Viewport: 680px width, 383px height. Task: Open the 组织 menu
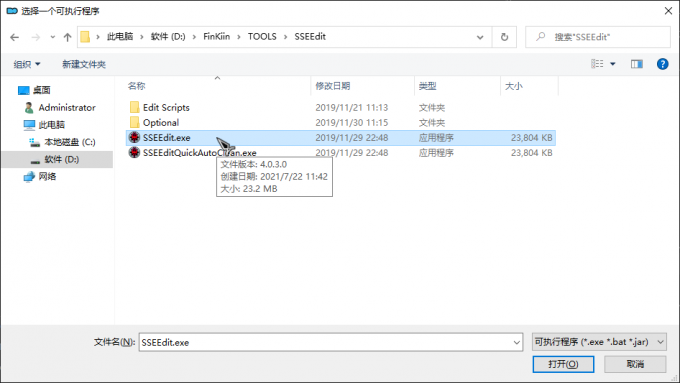pyautogui.click(x=27, y=64)
